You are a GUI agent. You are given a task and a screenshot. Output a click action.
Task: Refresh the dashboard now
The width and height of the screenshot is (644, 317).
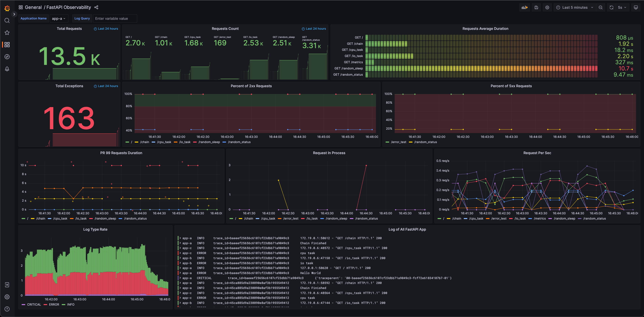point(611,8)
